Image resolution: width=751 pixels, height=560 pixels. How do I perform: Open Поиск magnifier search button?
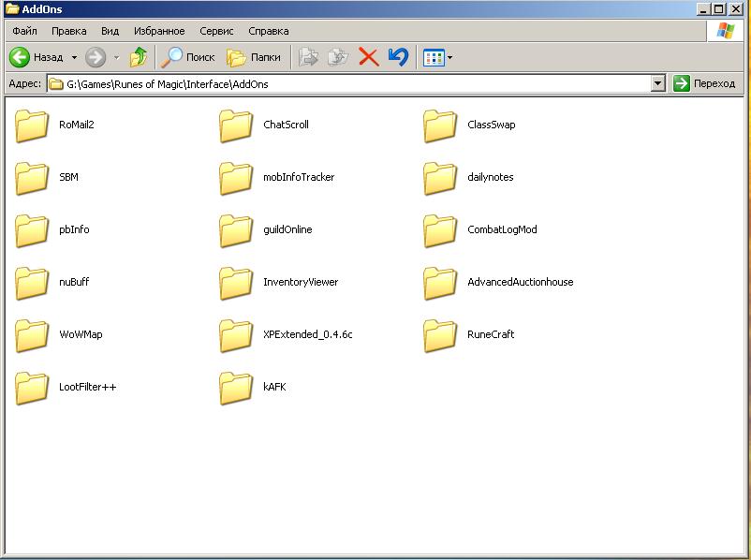point(187,57)
